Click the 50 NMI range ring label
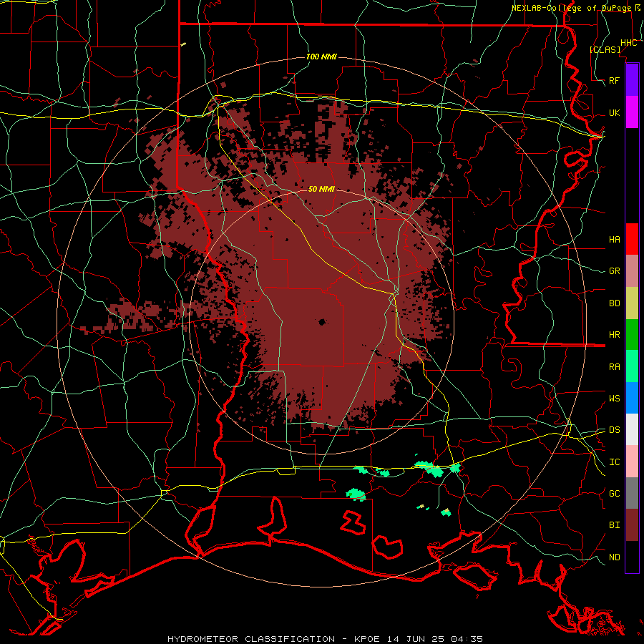 (x=321, y=189)
